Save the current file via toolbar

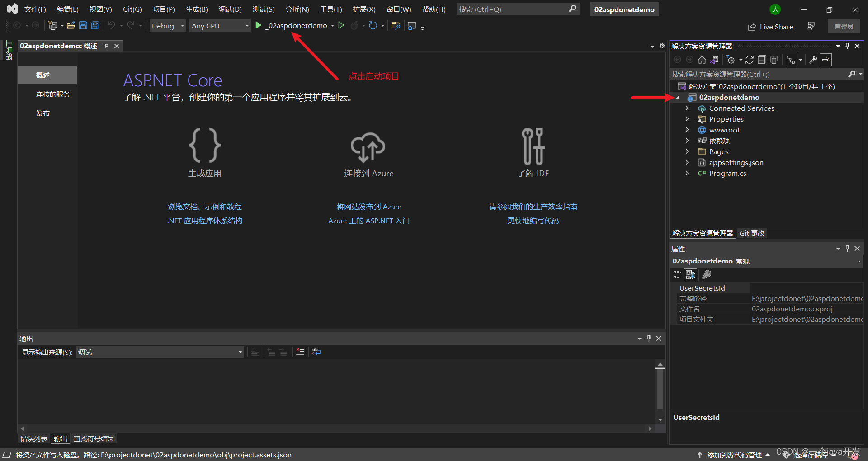point(83,26)
